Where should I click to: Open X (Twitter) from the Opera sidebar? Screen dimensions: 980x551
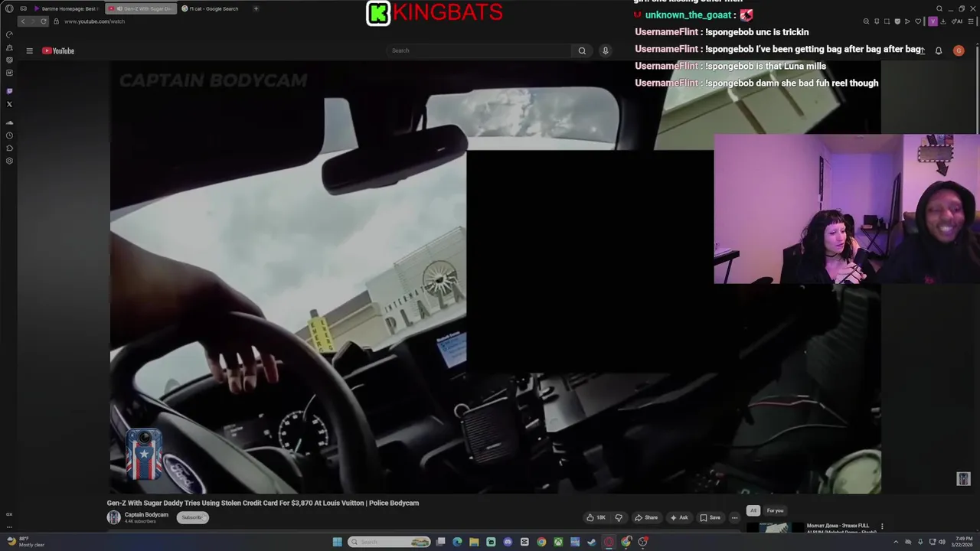tap(9, 104)
